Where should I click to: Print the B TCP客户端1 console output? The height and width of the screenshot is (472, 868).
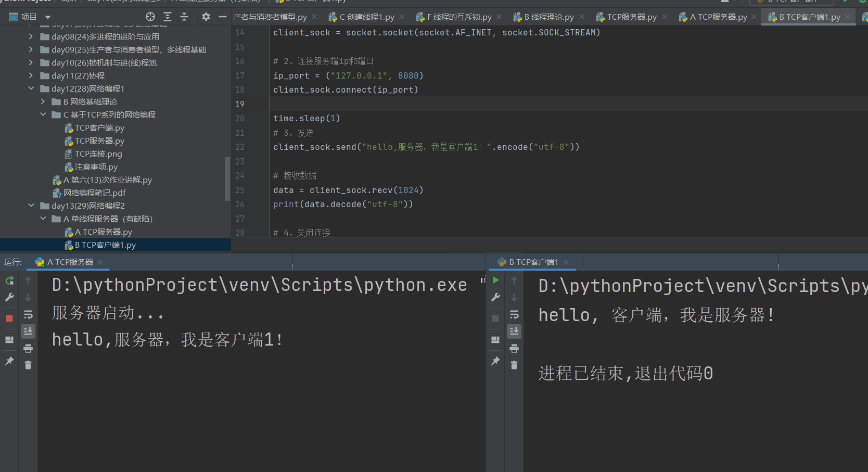coord(514,348)
